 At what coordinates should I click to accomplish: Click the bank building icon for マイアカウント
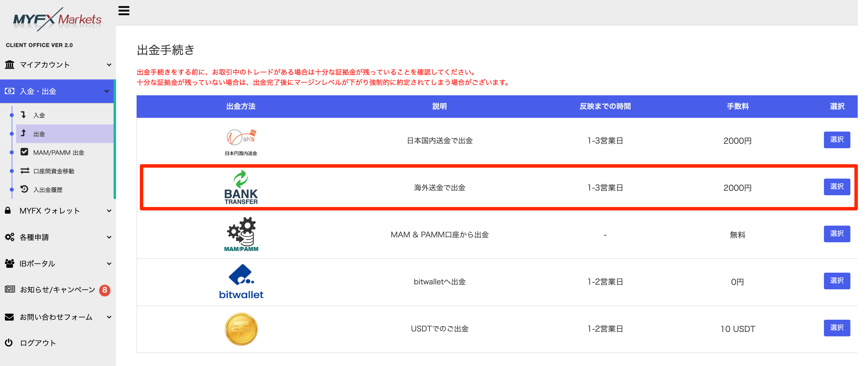(x=10, y=64)
